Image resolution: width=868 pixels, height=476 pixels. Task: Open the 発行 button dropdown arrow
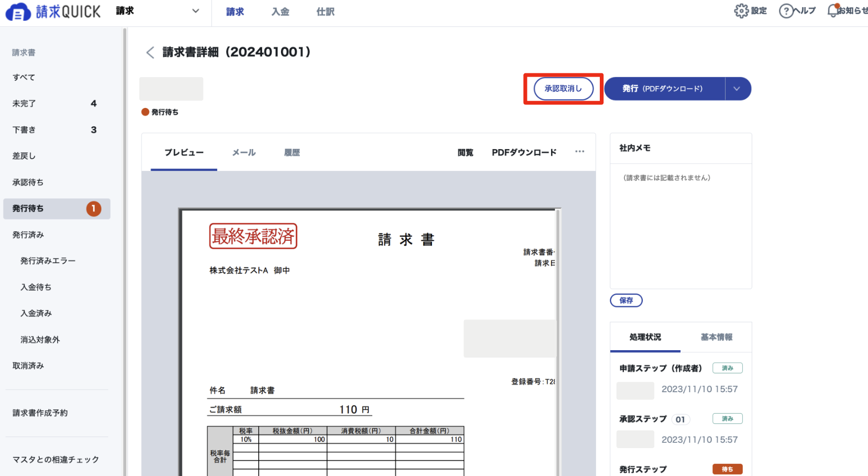pos(737,88)
